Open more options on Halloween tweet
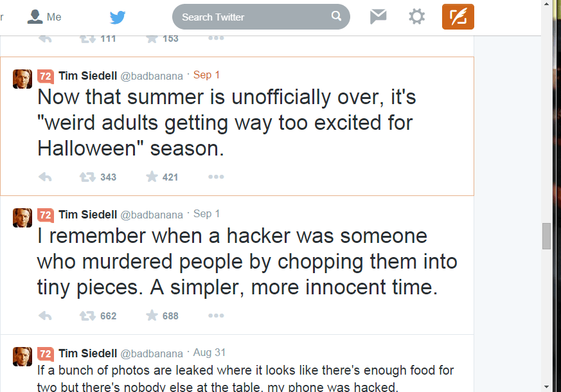The height and width of the screenshot is (392, 561). [x=216, y=177]
